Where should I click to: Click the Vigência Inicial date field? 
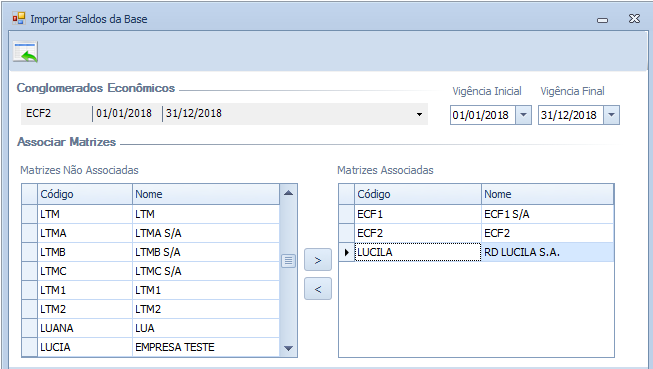click(x=483, y=115)
